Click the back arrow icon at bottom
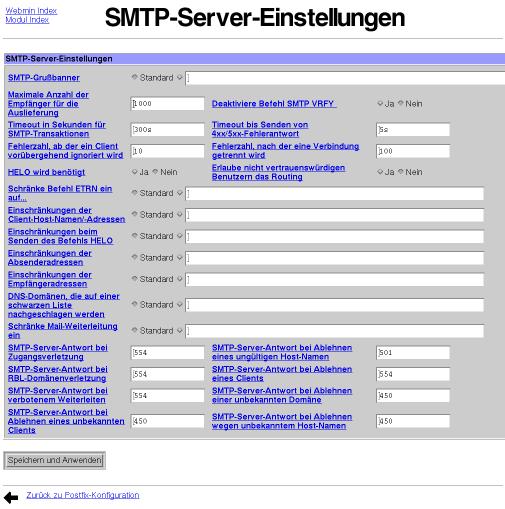Image resolution: width=505 pixels, height=509 pixels. (11, 498)
